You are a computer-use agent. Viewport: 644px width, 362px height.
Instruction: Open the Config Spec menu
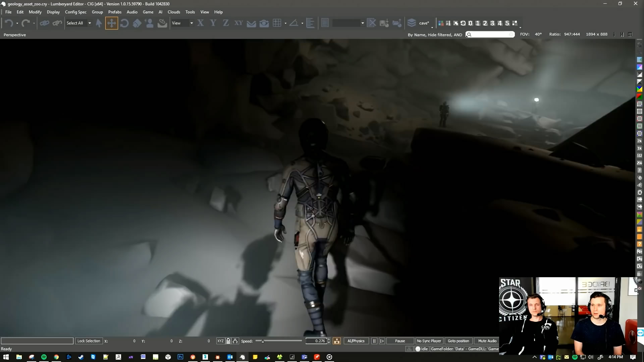point(75,12)
